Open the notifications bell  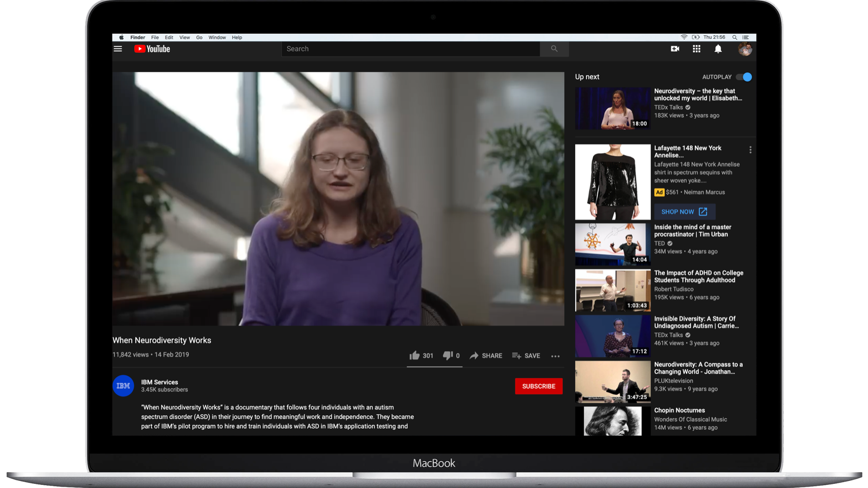(x=718, y=49)
